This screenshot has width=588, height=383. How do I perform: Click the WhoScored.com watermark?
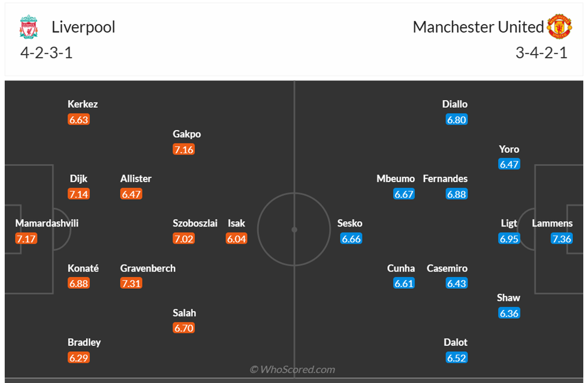[293, 370]
